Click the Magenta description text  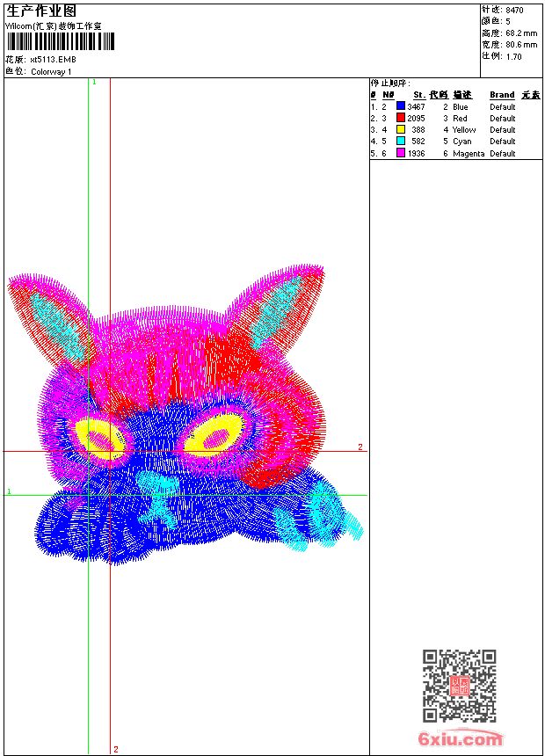469,153
